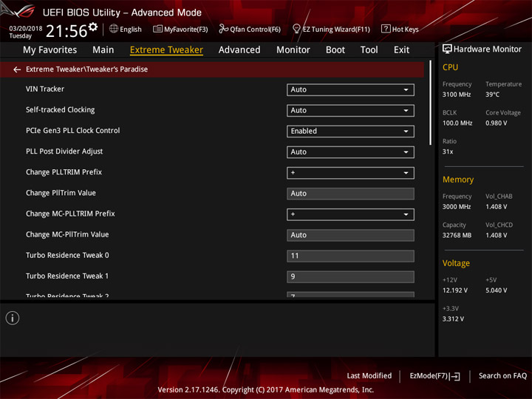The height and width of the screenshot is (399, 532).
Task: Switch to the Main tab
Action: tap(103, 50)
